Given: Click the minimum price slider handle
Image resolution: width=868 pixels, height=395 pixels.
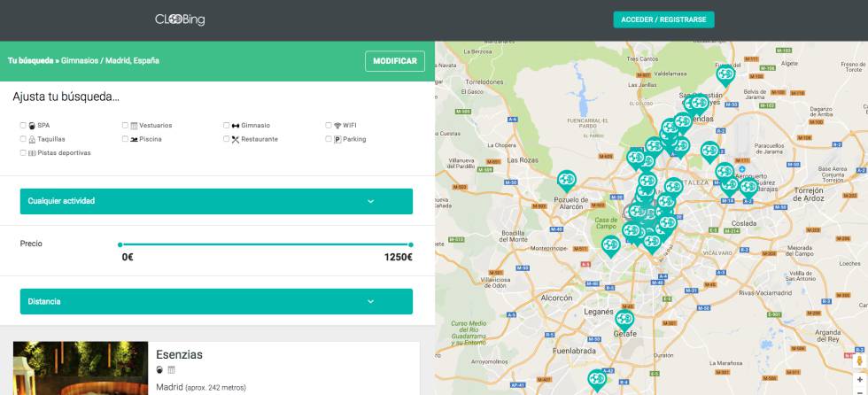Looking at the screenshot, I should click(x=120, y=244).
